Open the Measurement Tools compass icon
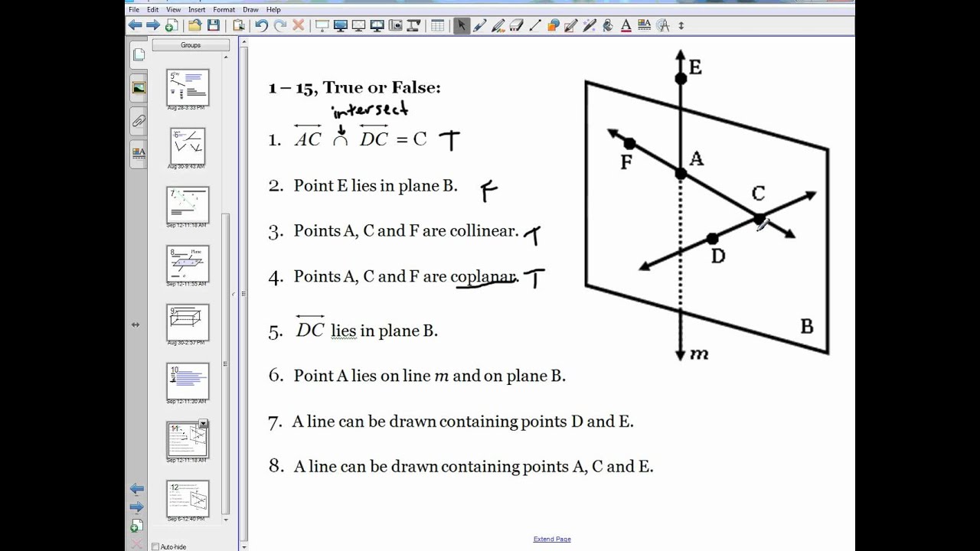Viewport: 980px width, 551px height. (663, 25)
